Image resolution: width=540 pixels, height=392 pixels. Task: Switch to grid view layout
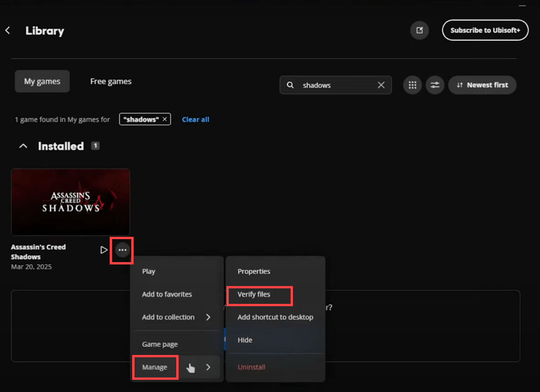point(412,85)
